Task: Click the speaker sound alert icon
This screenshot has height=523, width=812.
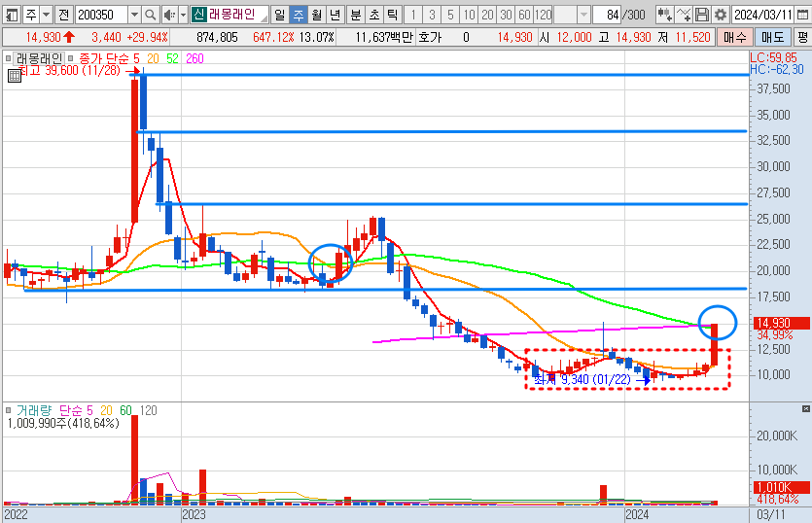Action: 169,15
